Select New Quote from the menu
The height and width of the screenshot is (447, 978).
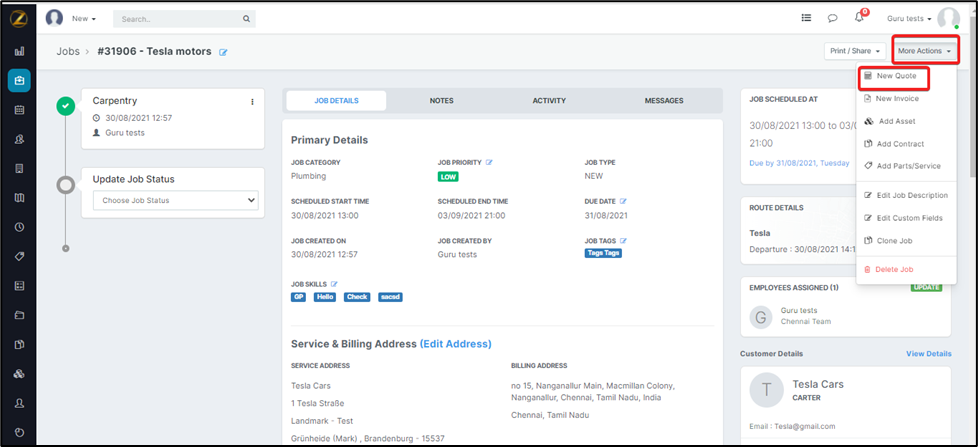896,76
